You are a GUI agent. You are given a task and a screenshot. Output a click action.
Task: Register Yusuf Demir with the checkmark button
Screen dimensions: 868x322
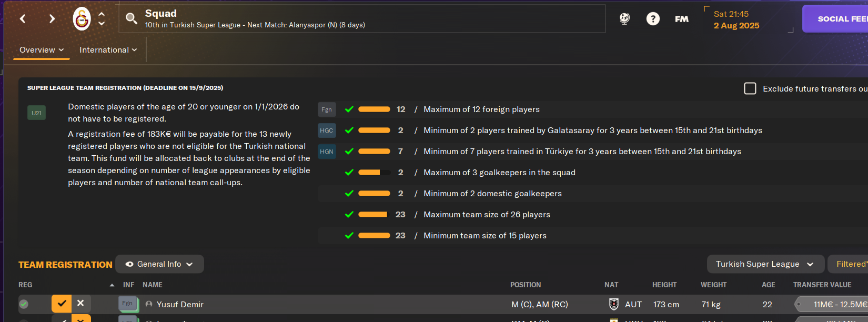click(62, 303)
